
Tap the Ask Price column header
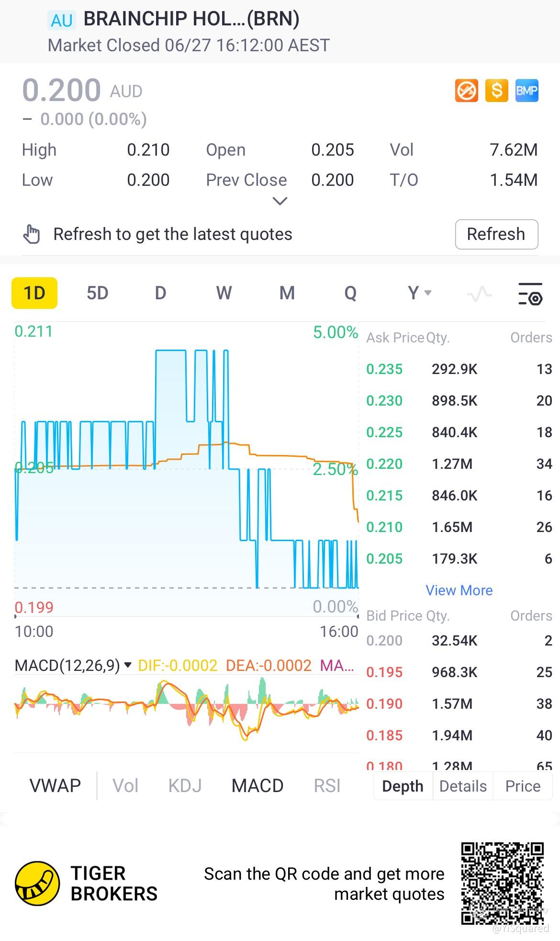[x=395, y=338]
